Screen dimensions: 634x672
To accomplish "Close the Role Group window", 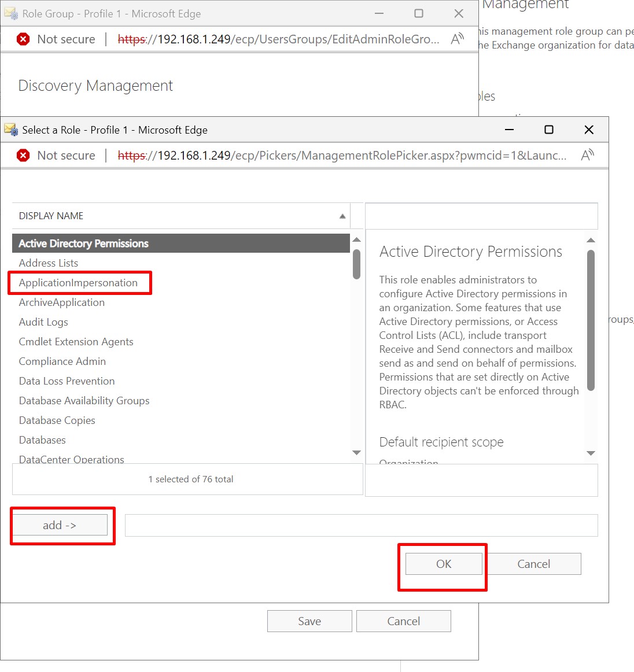I will [x=459, y=13].
